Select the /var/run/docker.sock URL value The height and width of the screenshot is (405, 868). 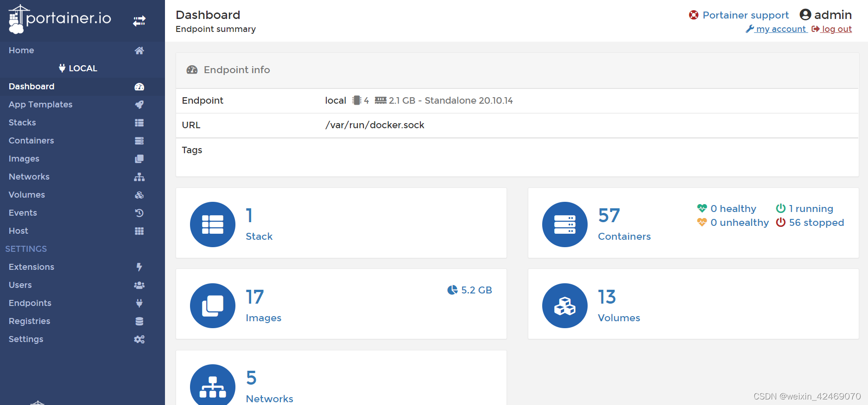[x=375, y=125]
